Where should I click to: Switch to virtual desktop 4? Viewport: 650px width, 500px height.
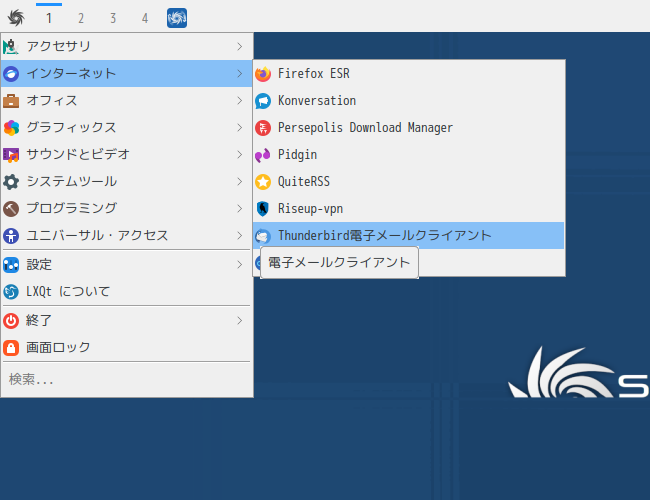coord(145,18)
